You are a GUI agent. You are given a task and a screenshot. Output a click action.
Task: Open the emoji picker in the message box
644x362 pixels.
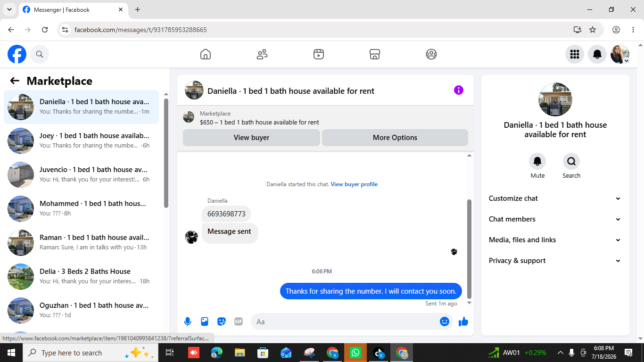[x=444, y=321]
